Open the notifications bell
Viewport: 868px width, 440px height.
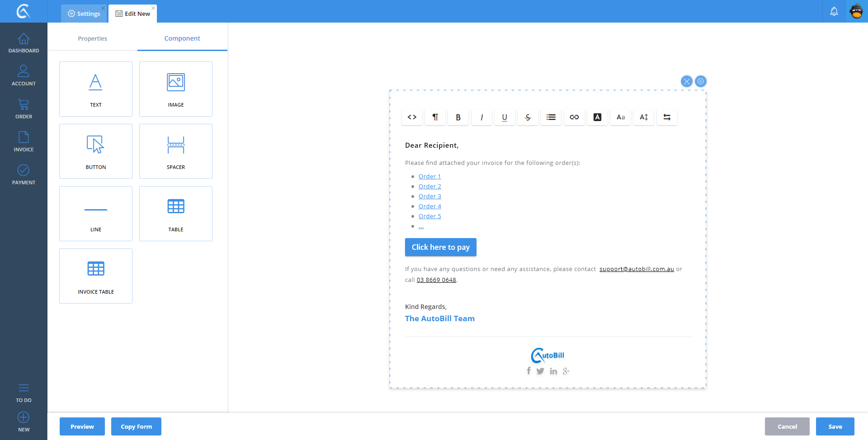834,12
